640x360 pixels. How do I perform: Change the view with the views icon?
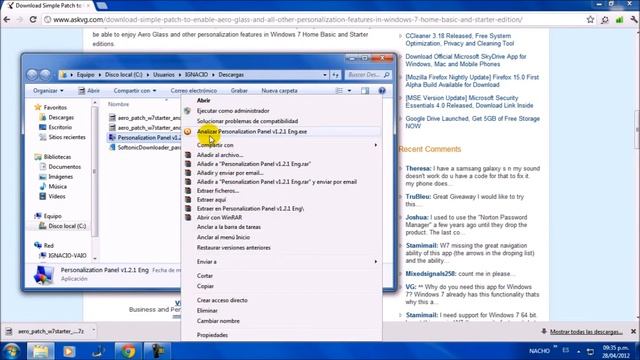coord(339,91)
